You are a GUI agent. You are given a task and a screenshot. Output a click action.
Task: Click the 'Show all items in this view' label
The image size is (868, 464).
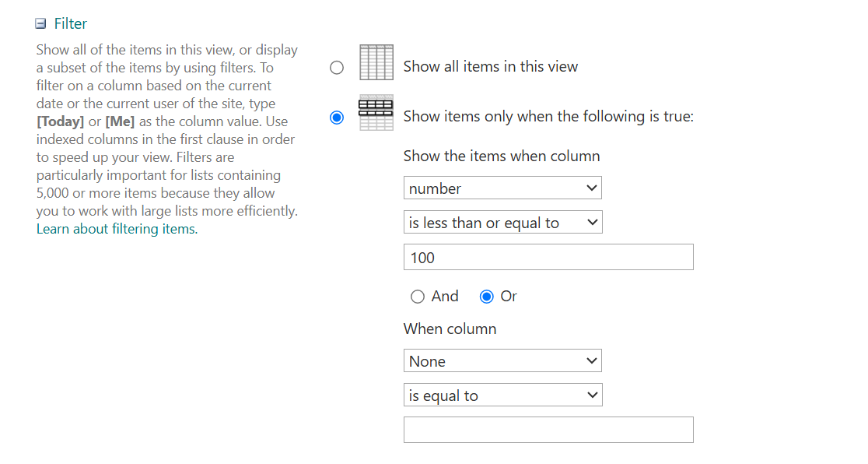[491, 66]
